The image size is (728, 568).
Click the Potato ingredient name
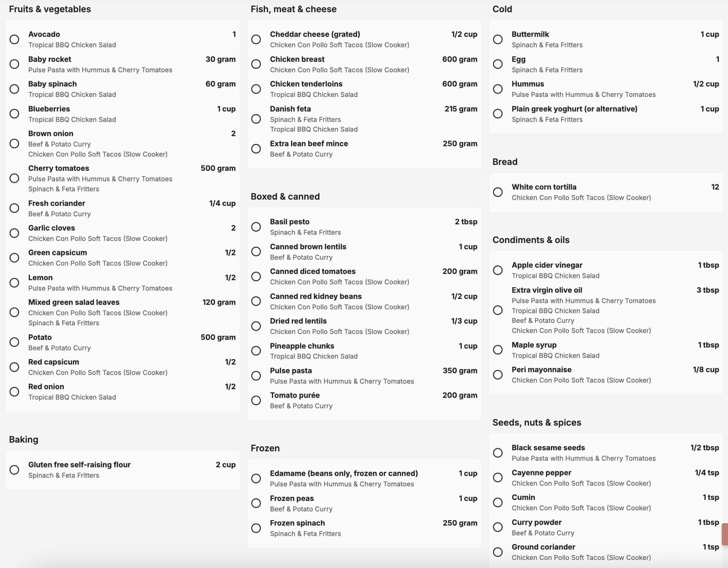point(40,337)
